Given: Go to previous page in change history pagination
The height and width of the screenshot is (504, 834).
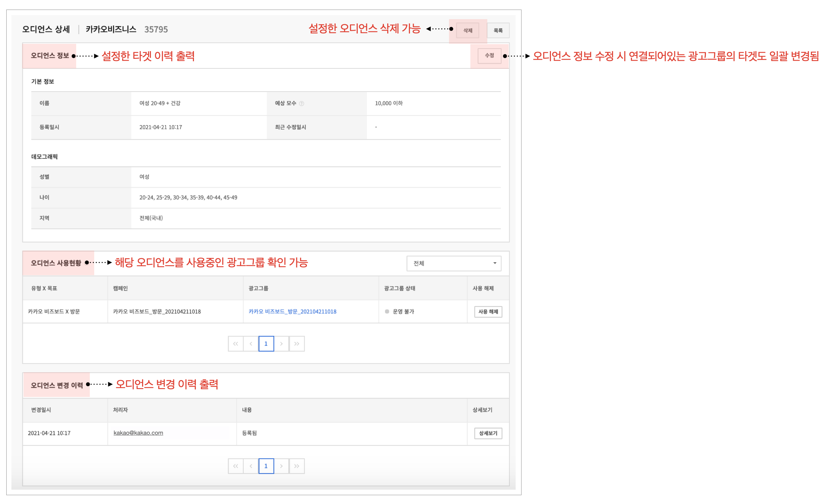Looking at the screenshot, I should pyautogui.click(x=251, y=466).
